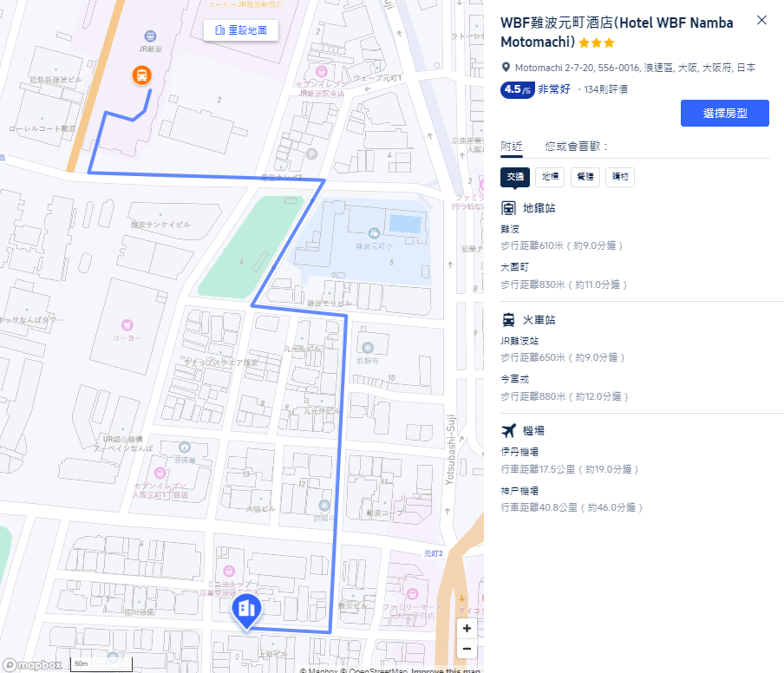Select the 地標 landmarks filter chip
This screenshot has width=784, height=673.
pyautogui.click(x=550, y=177)
